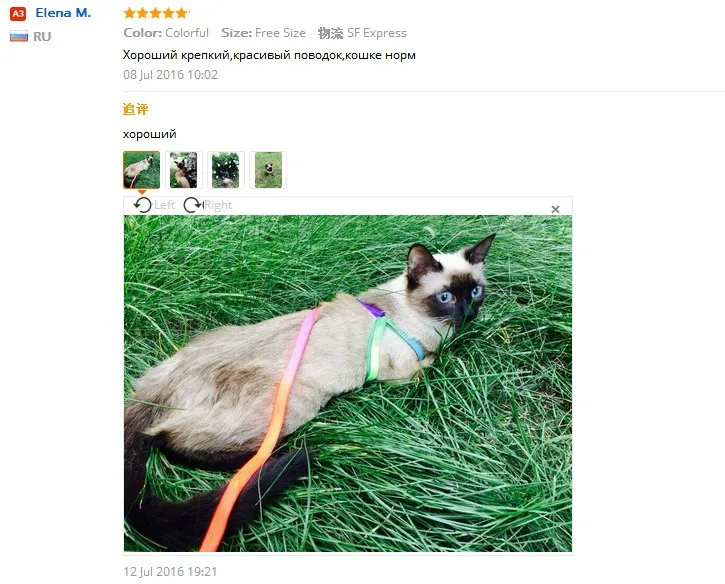725x584 pixels.
Task: Click the Left rotation label
Action: pos(165,205)
